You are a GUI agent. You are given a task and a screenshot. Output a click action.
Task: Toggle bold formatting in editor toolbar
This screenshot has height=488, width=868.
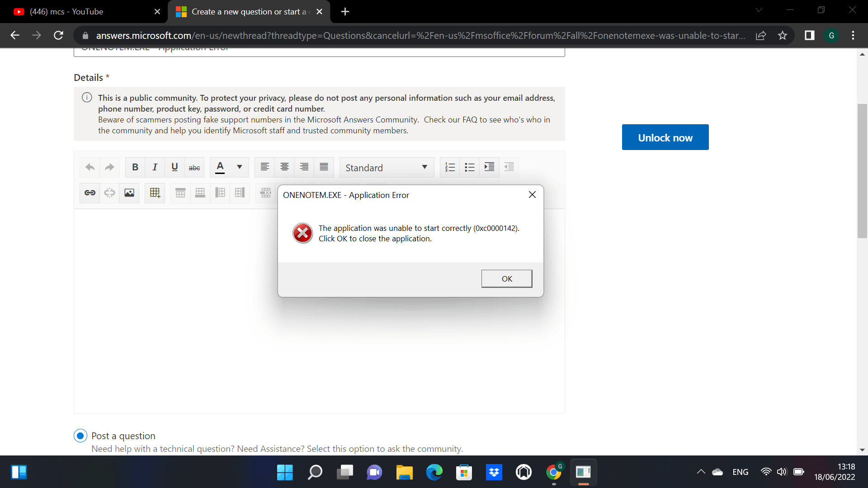[x=135, y=167]
